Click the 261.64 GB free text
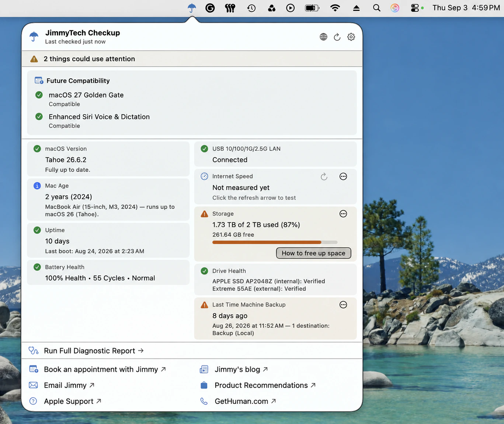Viewport: 504px width, 424px height. point(233,235)
